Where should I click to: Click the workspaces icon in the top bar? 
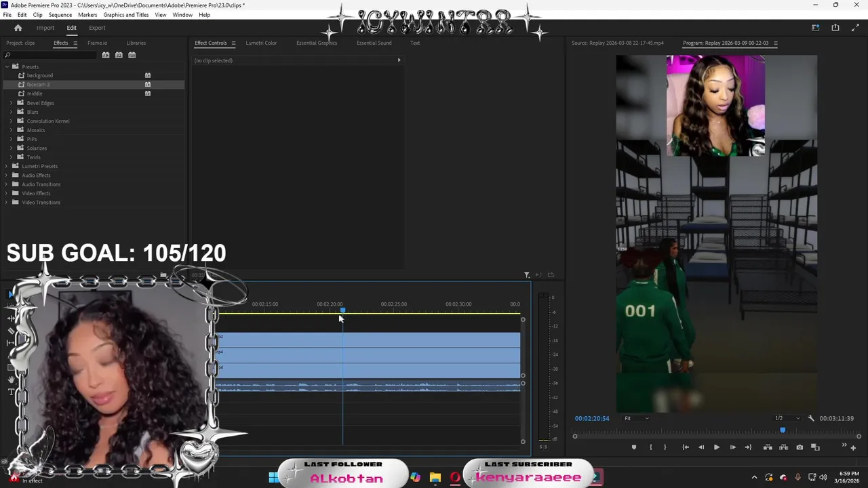[x=816, y=28]
